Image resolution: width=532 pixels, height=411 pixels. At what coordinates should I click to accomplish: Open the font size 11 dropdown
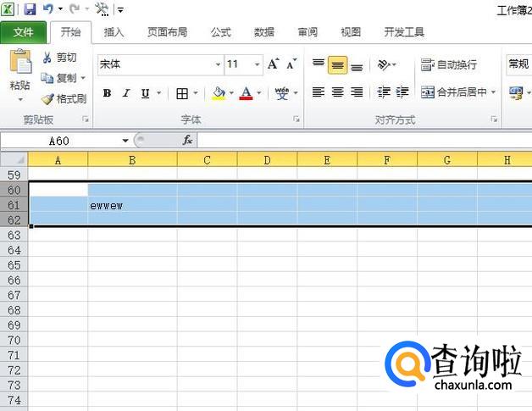coord(258,64)
